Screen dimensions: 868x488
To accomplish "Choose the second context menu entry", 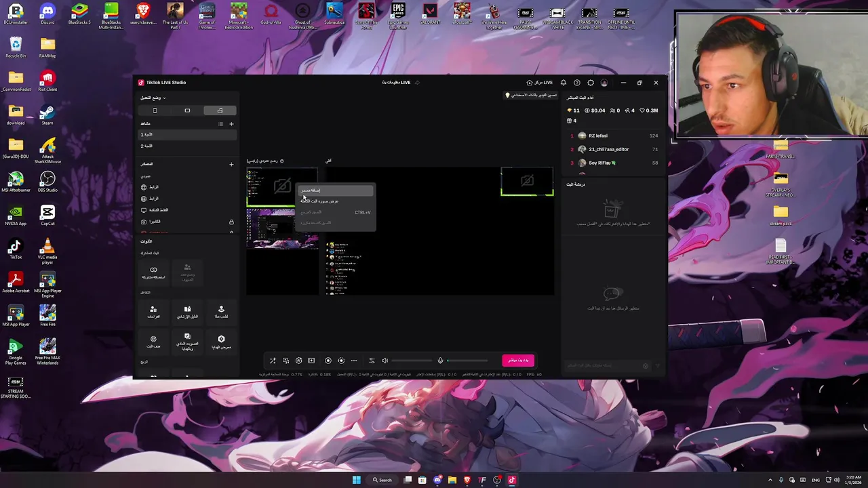I will click(x=335, y=201).
